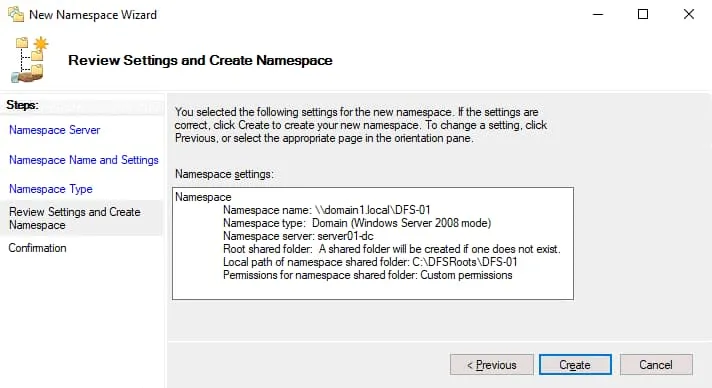The height and width of the screenshot is (388, 712).
Task: Minimize the New Namespace Wizard window
Action: [x=598, y=15]
